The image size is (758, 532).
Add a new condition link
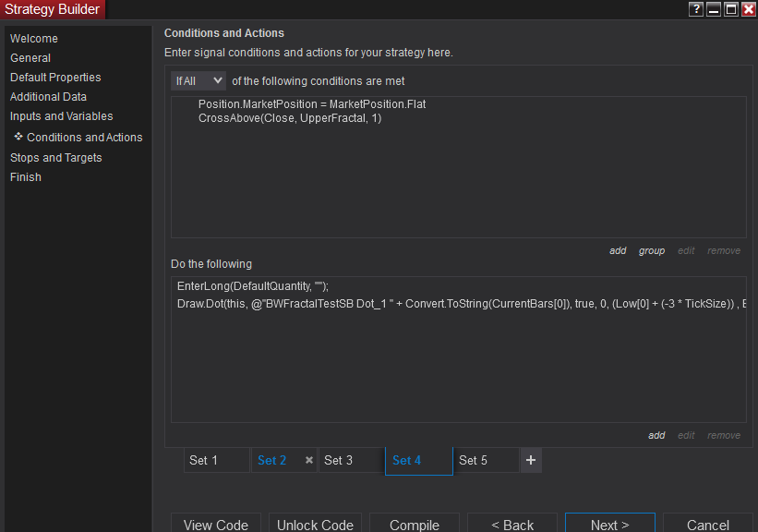click(x=618, y=250)
